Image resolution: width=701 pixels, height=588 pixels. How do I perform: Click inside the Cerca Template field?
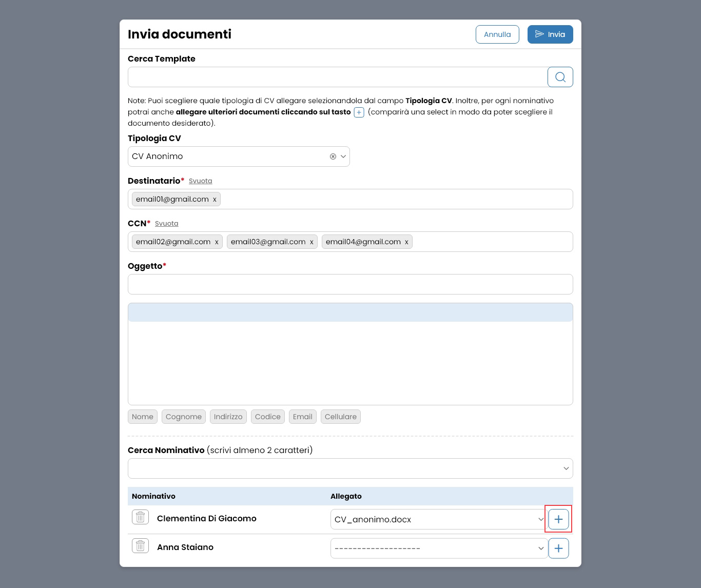point(337,77)
